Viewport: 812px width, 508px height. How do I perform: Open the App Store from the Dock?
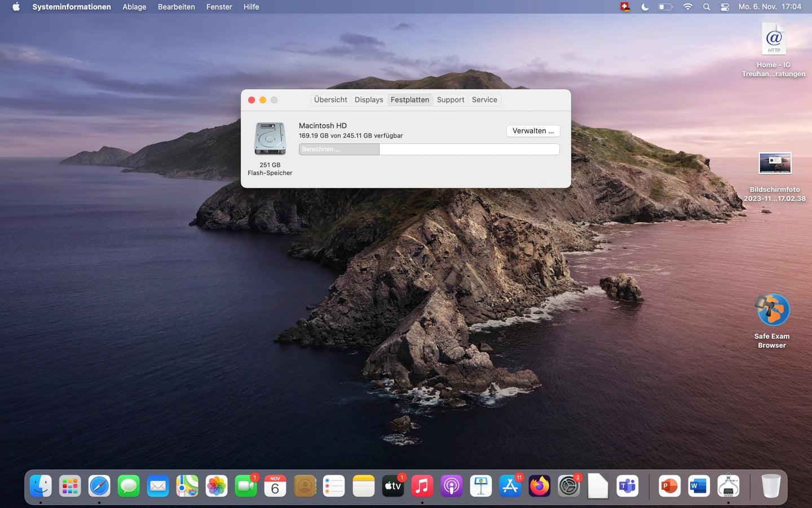pyautogui.click(x=510, y=485)
